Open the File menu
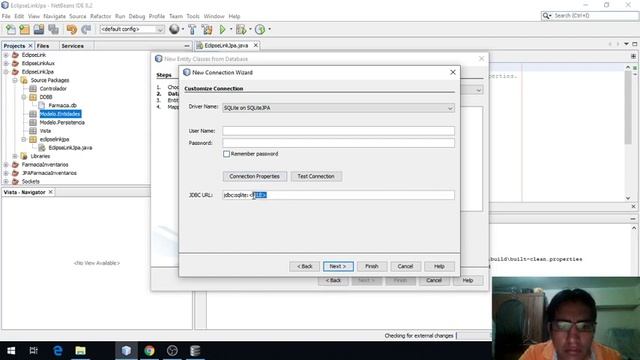 click(x=6, y=16)
